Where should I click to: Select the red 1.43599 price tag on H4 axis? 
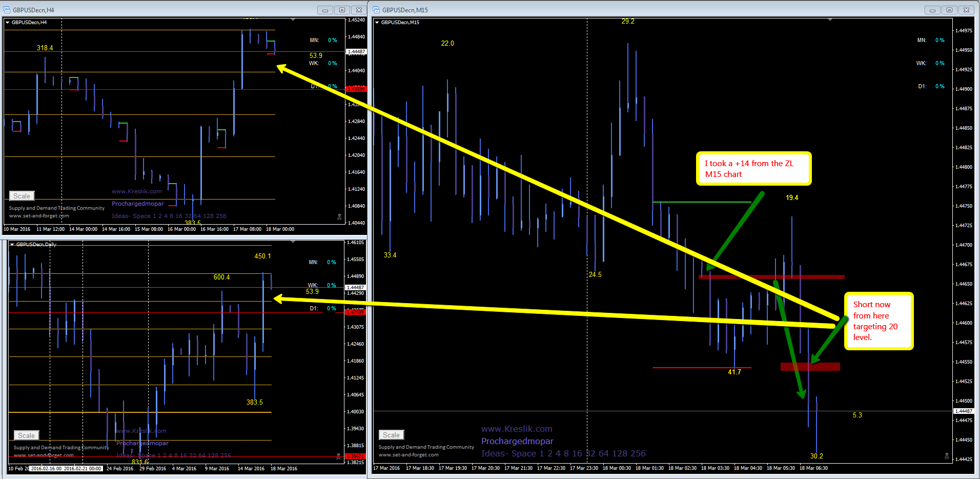point(356,89)
